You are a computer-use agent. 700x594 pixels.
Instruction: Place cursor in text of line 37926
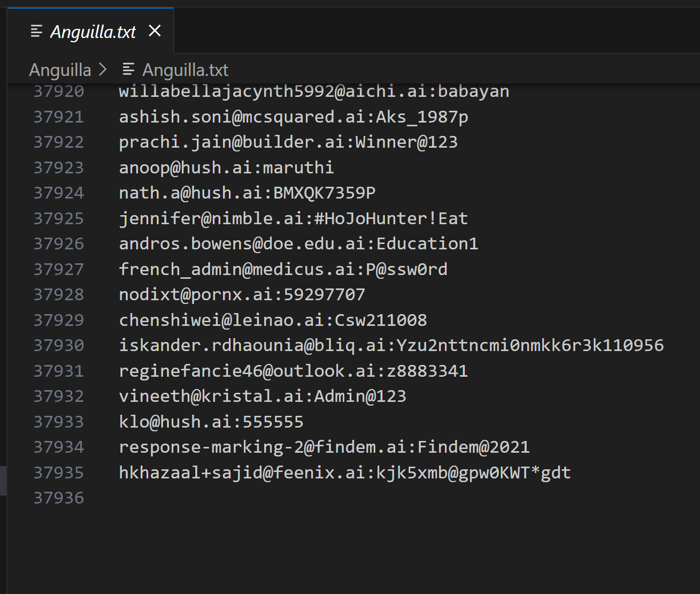[298, 244]
